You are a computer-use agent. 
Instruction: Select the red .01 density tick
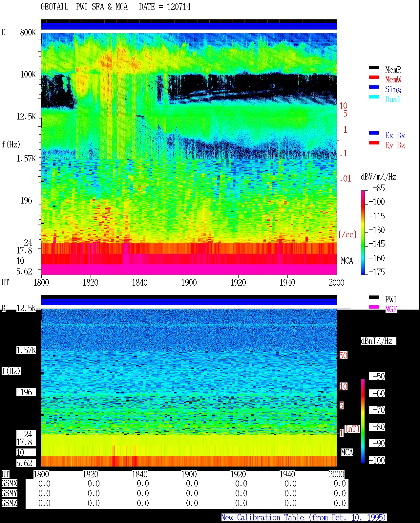coord(345,179)
